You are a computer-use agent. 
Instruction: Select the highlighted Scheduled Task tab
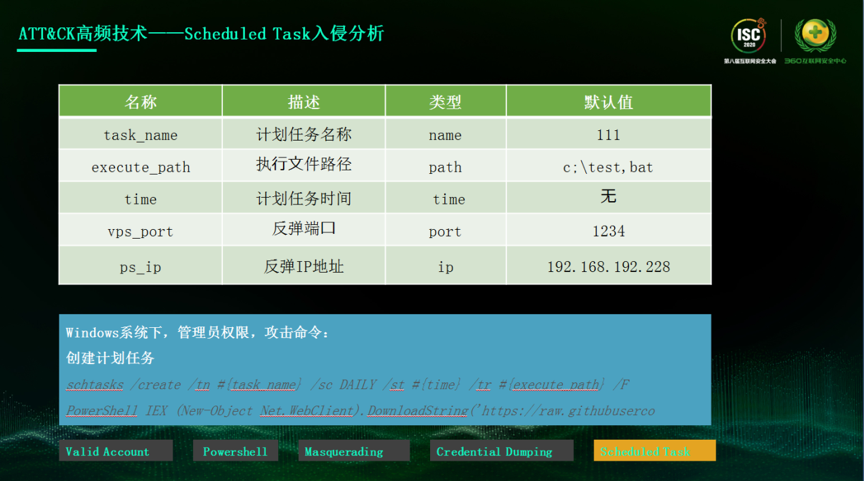pos(655,451)
